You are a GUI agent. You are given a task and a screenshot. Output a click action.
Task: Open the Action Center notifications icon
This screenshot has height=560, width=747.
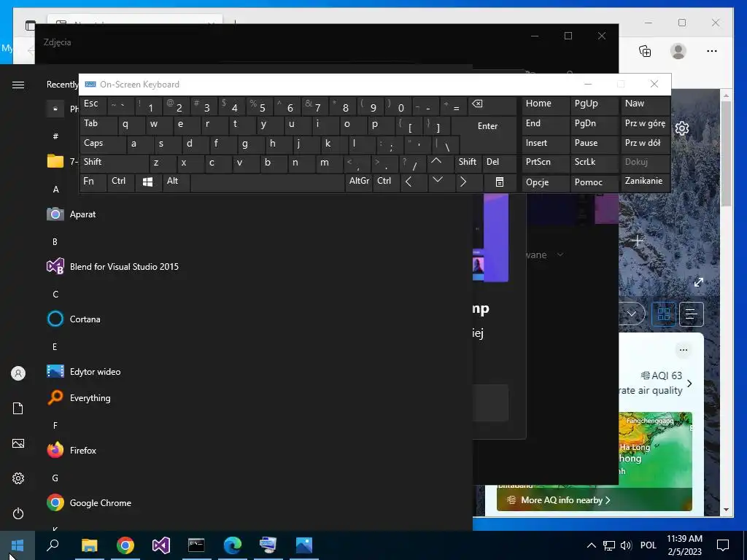(x=723, y=545)
